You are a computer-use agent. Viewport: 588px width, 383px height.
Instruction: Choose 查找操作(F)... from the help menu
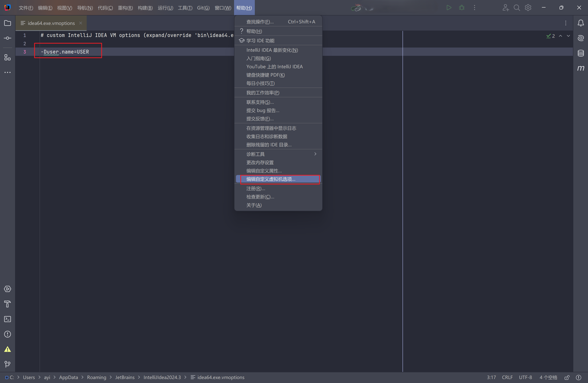coord(278,22)
